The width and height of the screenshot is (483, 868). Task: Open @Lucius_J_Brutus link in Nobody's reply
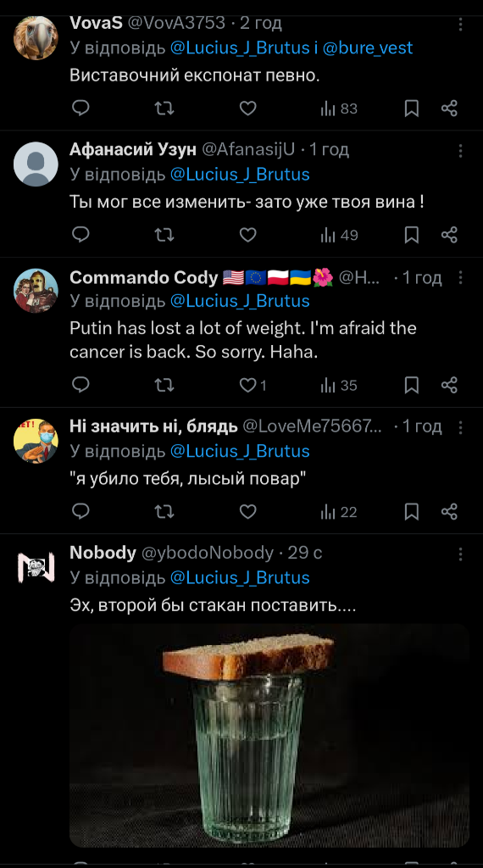pyautogui.click(x=240, y=577)
